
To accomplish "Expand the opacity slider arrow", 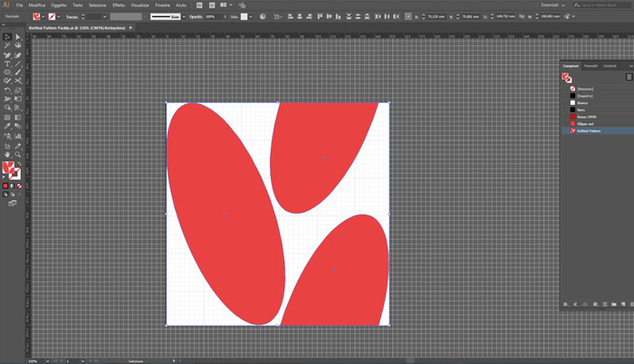I will coord(226,16).
